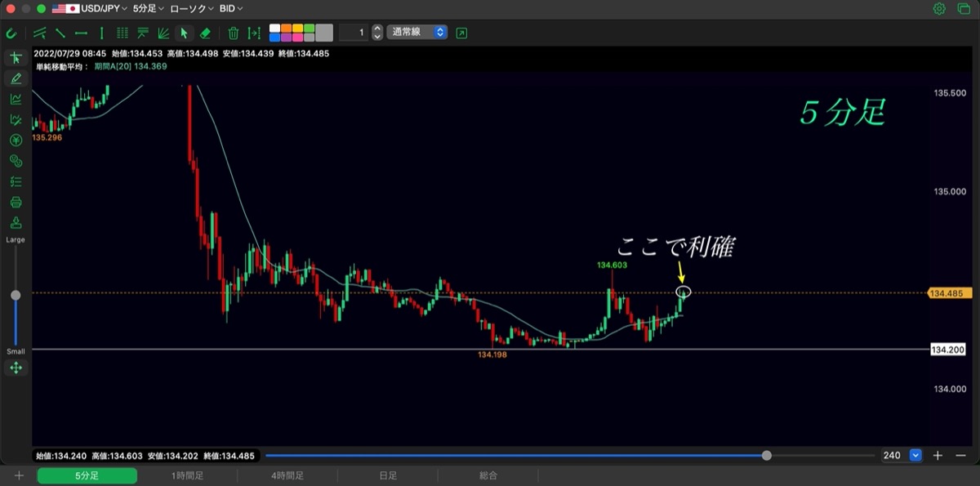Pick the blue color swatch
Viewport: 980px width, 486px height.
pyautogui.click(x=274, y=38)
